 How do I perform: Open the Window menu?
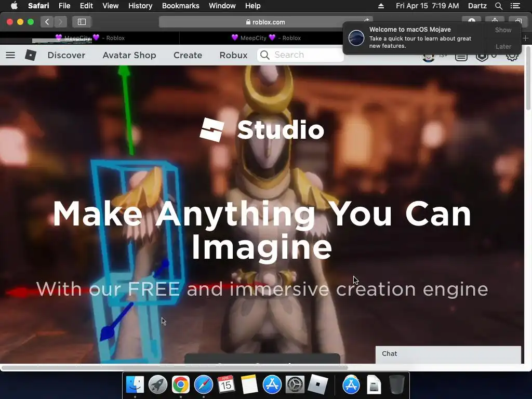pos(222,6)
